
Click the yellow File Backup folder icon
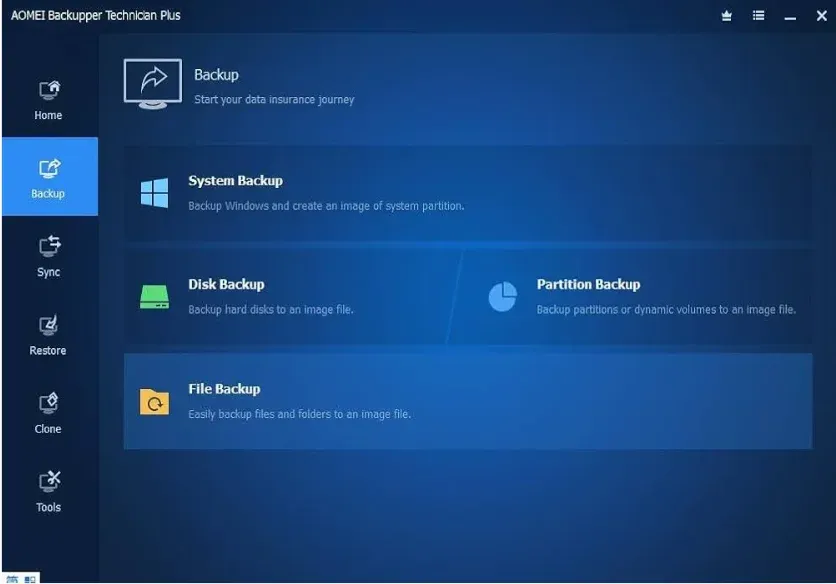154,402
